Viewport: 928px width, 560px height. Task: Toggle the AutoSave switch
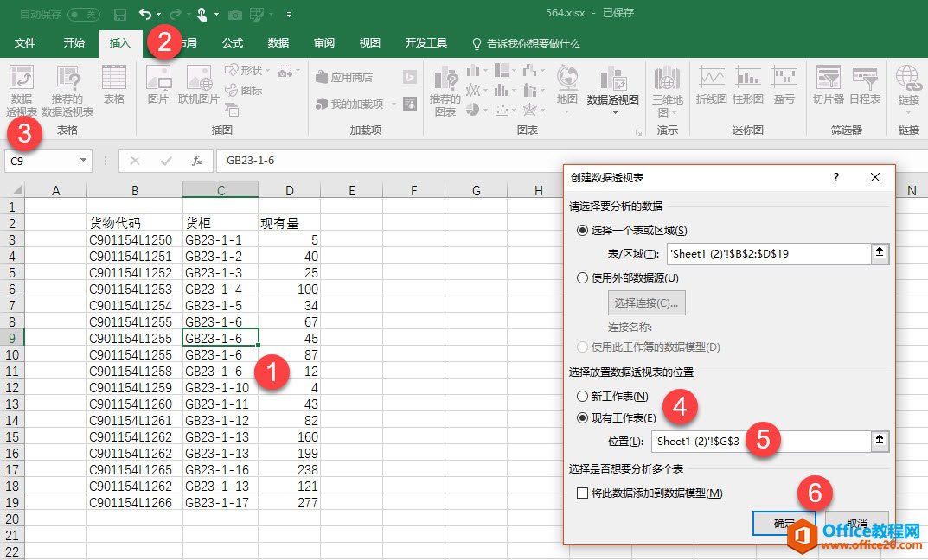tap(83, 14)
